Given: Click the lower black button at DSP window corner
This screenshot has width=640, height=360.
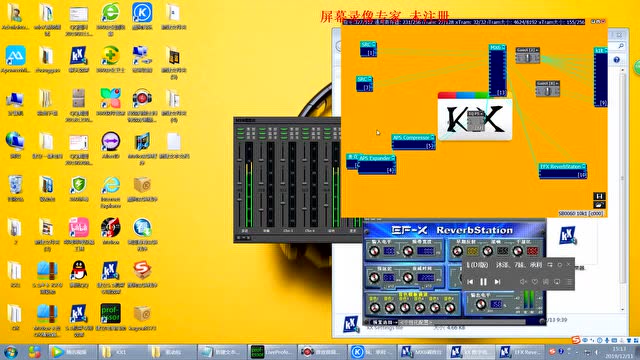Looking at the screenshot, I should click(599, 205).
